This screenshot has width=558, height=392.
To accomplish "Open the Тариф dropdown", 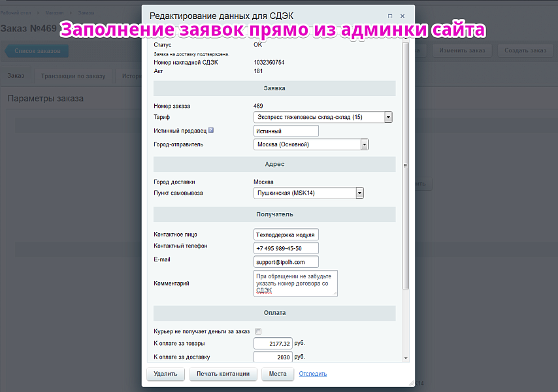I will 388,117.
